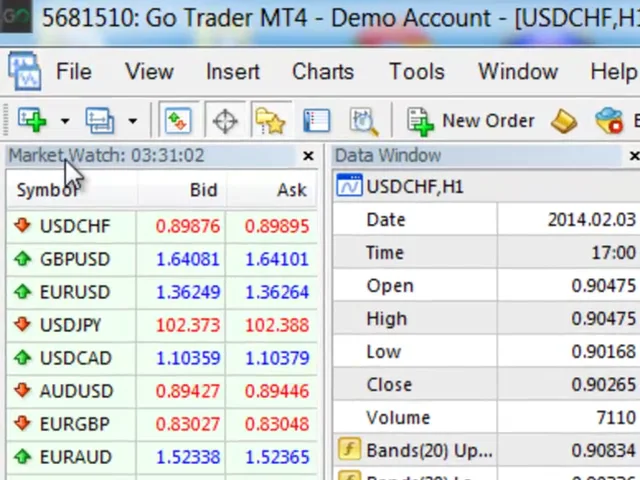Select the EURUSD symbol row
This screenshot has height=480, width=640.
coord(162,292)
